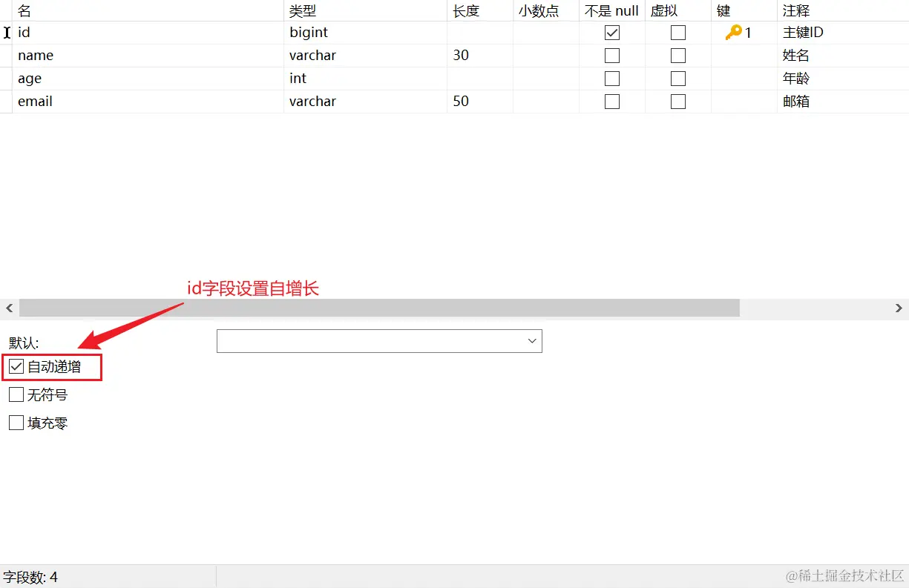Click the 名 column header
The image size is (909, 588).
[148, 10]
